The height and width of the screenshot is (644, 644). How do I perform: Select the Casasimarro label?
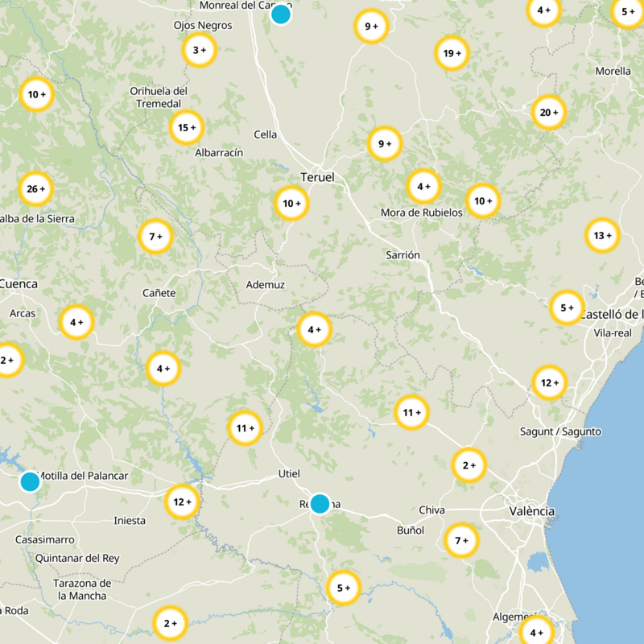pyautogui.click(x=45, y=539)
